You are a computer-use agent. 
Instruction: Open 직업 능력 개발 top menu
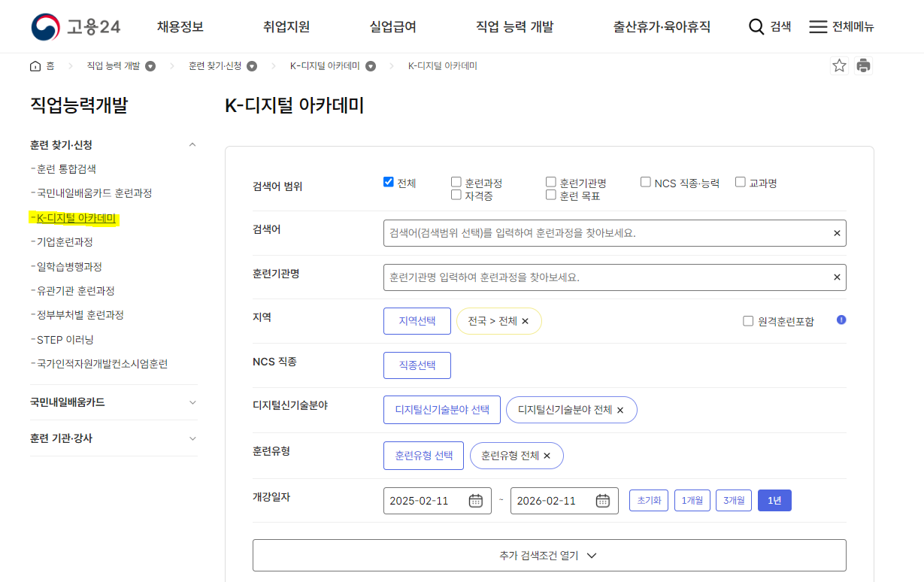[x=515, y=27]
